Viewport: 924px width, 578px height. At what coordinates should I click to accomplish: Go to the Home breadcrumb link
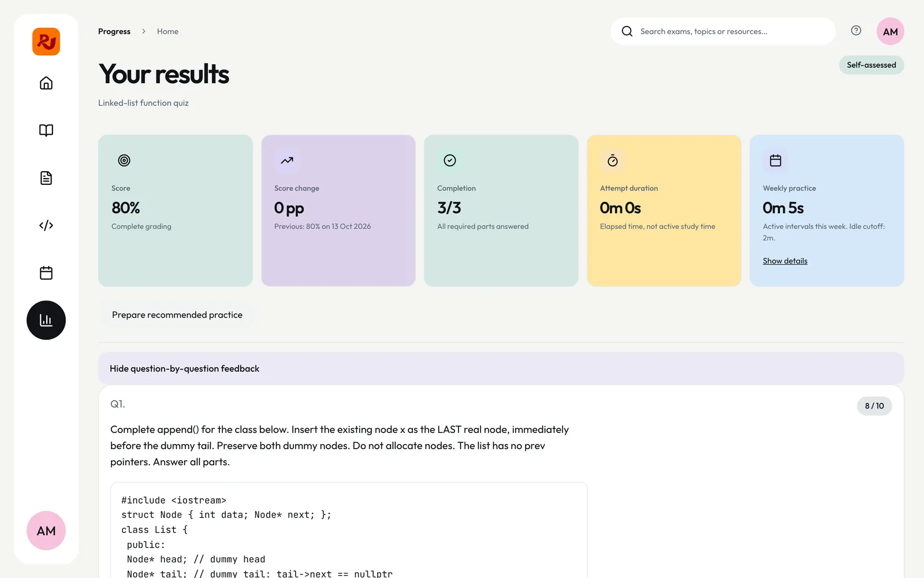pyautogui.click(x=167, y=31)
